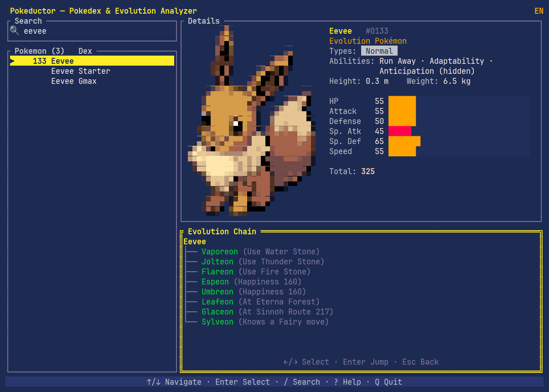Viewport: 549px width, 392px height.
Task: Focus the search field containing eevee
Action: coord(92,31)
